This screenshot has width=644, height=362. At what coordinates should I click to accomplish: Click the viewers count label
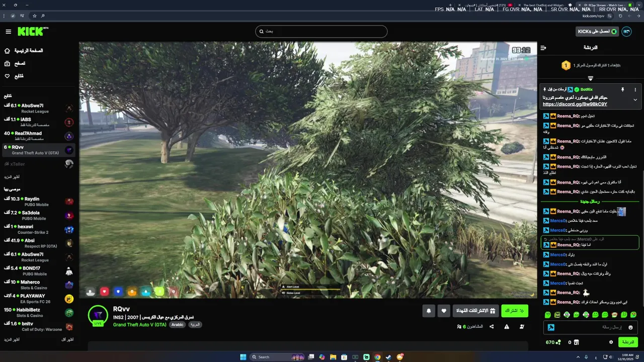[x=469, y=326]
